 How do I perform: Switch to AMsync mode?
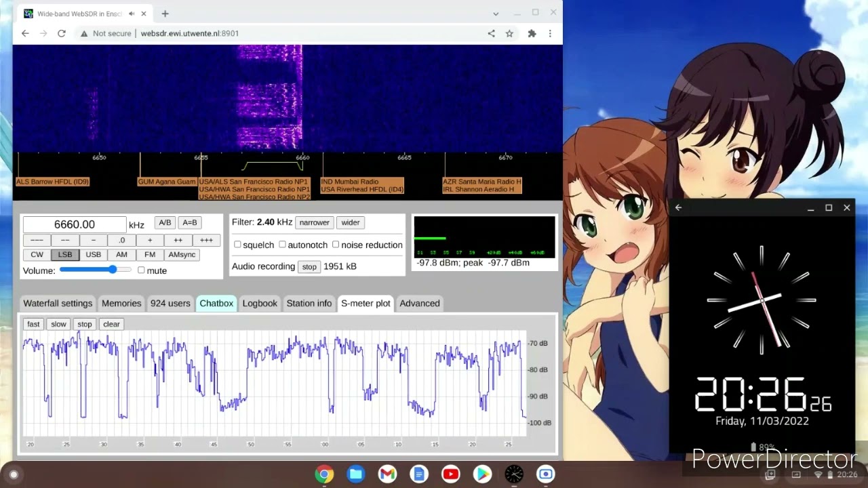click(182, 255)
